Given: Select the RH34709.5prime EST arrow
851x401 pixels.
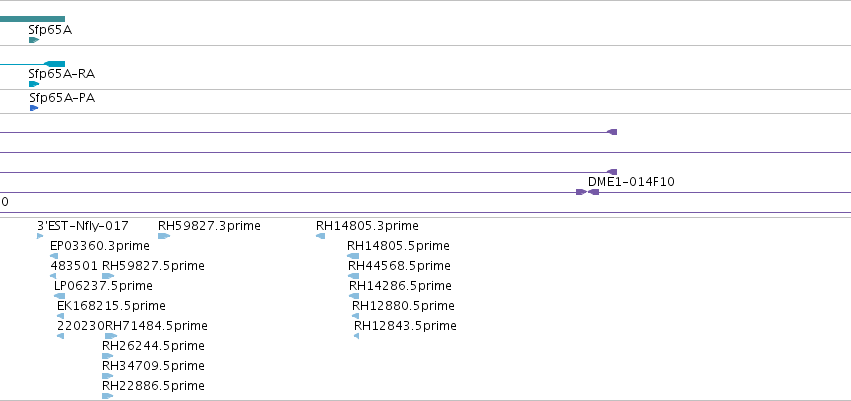Looking at the screenshot, I should pos(107,376).
